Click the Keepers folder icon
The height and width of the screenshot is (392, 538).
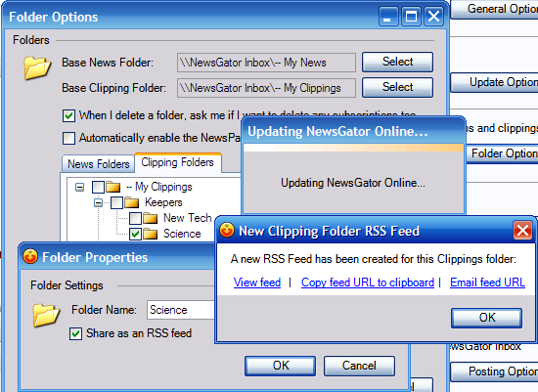tap(131, 202)
